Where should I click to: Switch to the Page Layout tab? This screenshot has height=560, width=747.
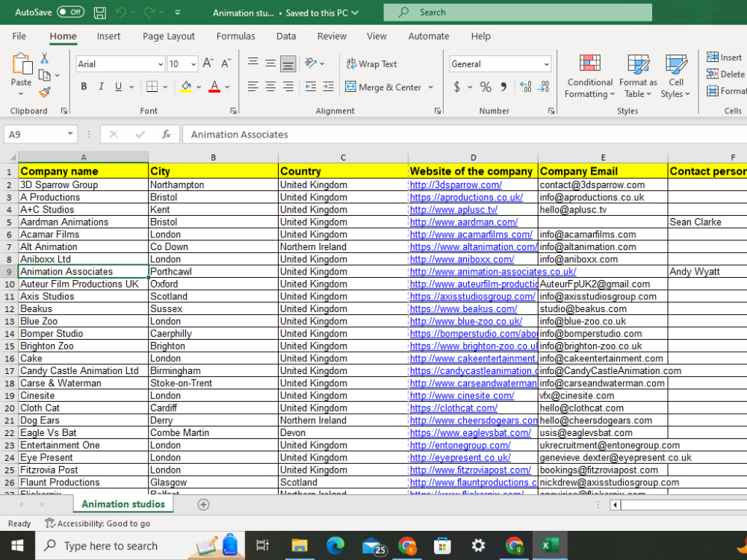(x=169, y=36)
